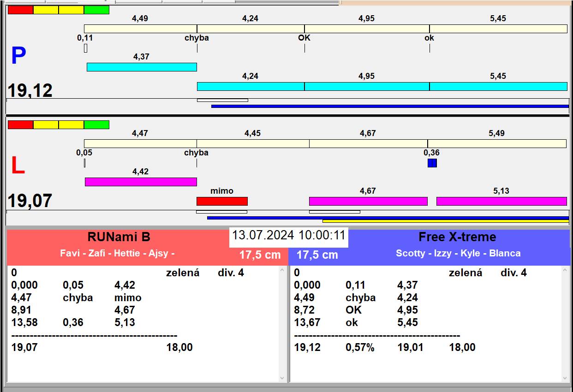Click the 17,5 cm jump height on blue header
Screen dimensions: 573x392
(317, 255)
